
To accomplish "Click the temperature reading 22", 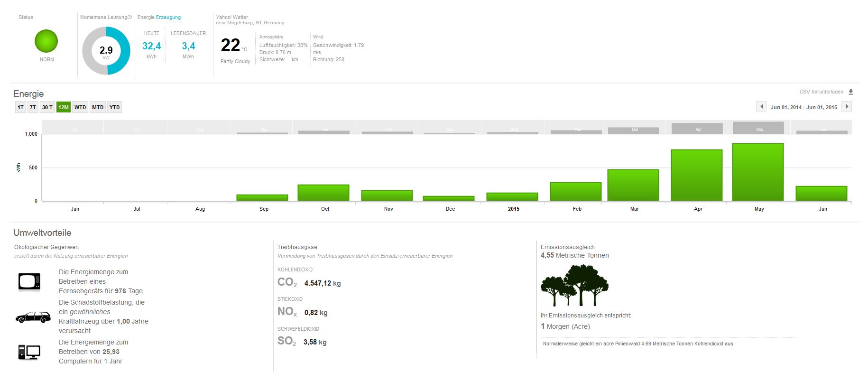I will point(231,46).
